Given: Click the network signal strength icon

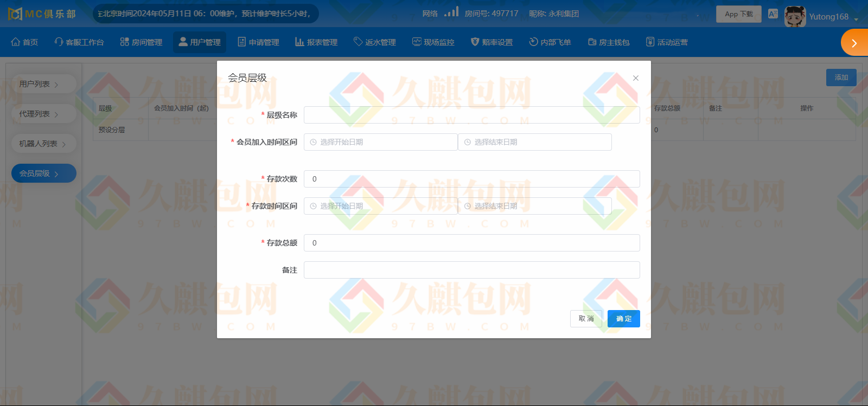Looking at the screenshot, I should (x=451, y=12).
